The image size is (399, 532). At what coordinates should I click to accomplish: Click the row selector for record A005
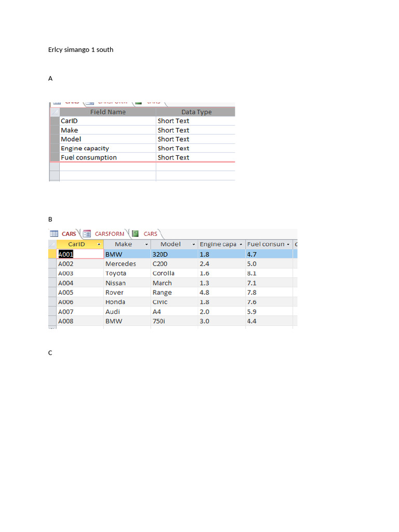[52, 292]
